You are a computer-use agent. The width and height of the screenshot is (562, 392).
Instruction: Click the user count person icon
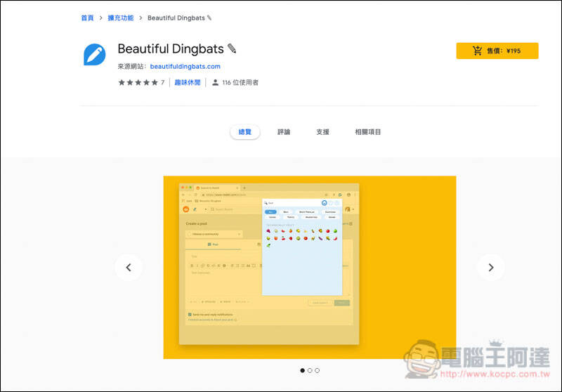tap(215, 82)
